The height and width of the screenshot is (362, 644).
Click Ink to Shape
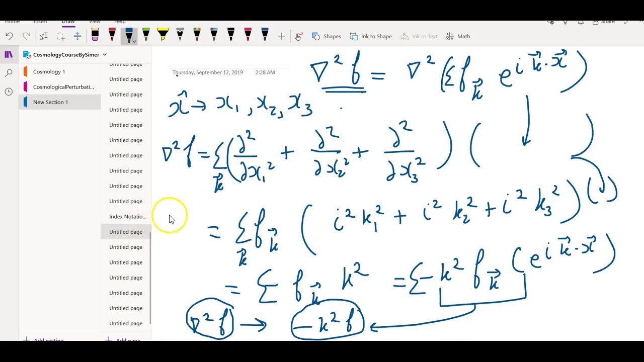371,36
